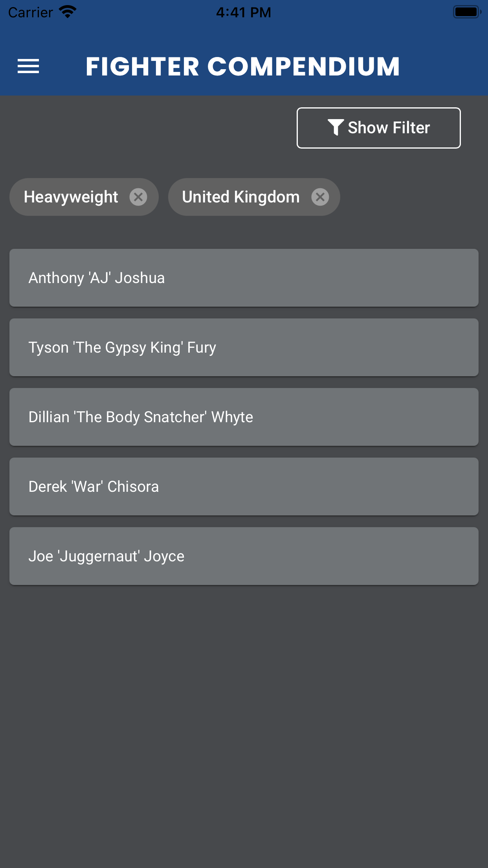Open Anthony 'AJ' Joshua's profile
Screen dimensions: 488x868
click(244, 278)
